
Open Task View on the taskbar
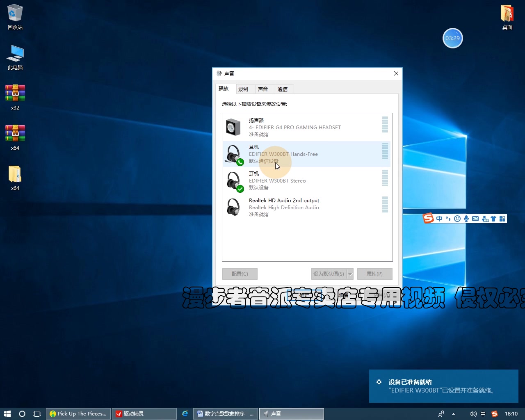pyautogui.click(x=37, y=414)
